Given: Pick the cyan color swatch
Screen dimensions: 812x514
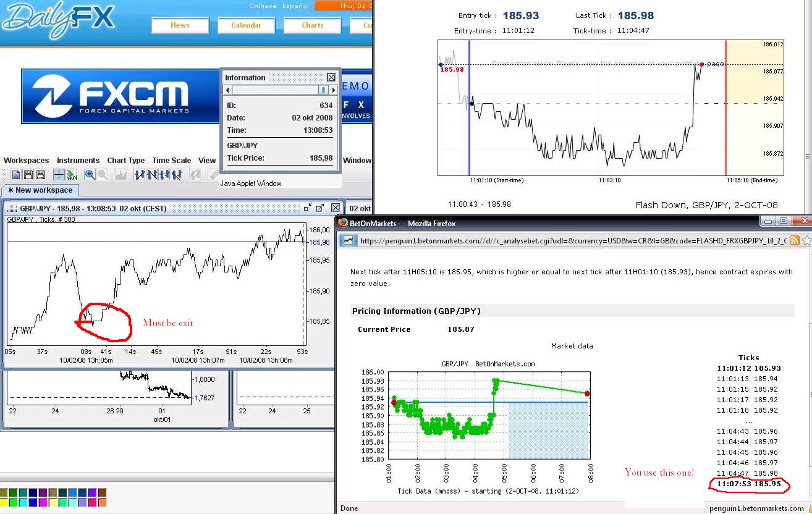Looking at the screenshot, I should (23, 502).
